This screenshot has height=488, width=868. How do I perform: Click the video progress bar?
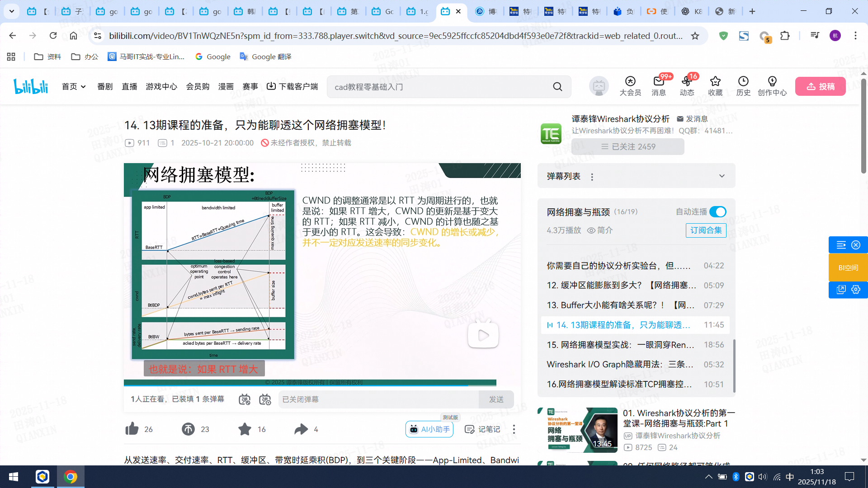click(x=310, y=385)
